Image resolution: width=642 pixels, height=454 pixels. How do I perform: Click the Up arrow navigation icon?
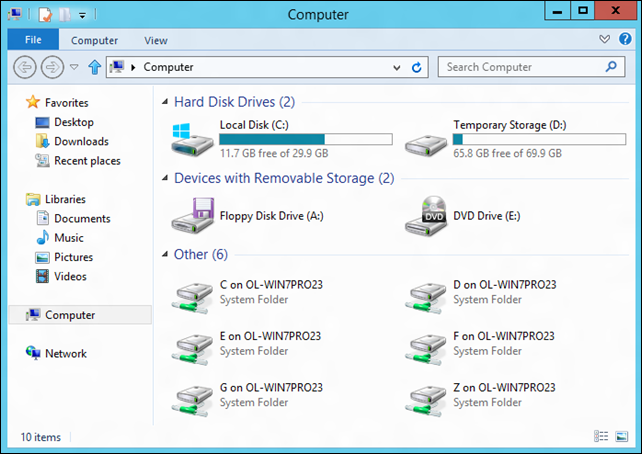pos(95,67)
